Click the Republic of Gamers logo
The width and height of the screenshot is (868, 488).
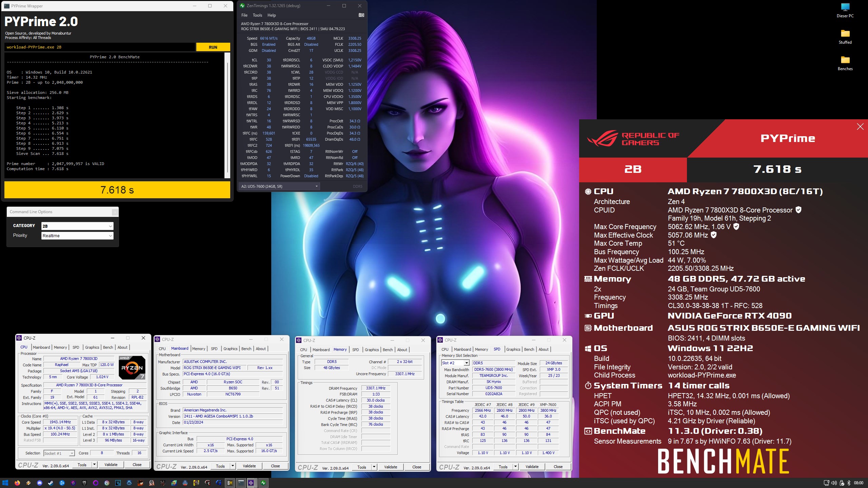tap(633, 139)
